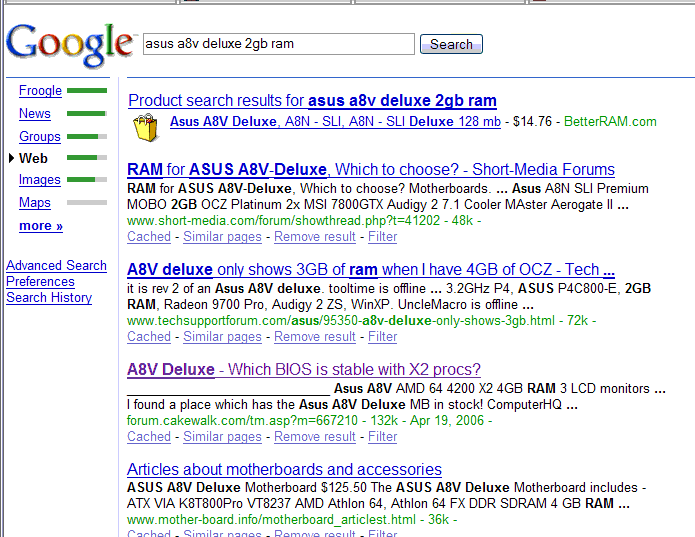Open A8V deluxe only shows 3GB result
This screenshot has width=695, height=537.
[371, 269]
